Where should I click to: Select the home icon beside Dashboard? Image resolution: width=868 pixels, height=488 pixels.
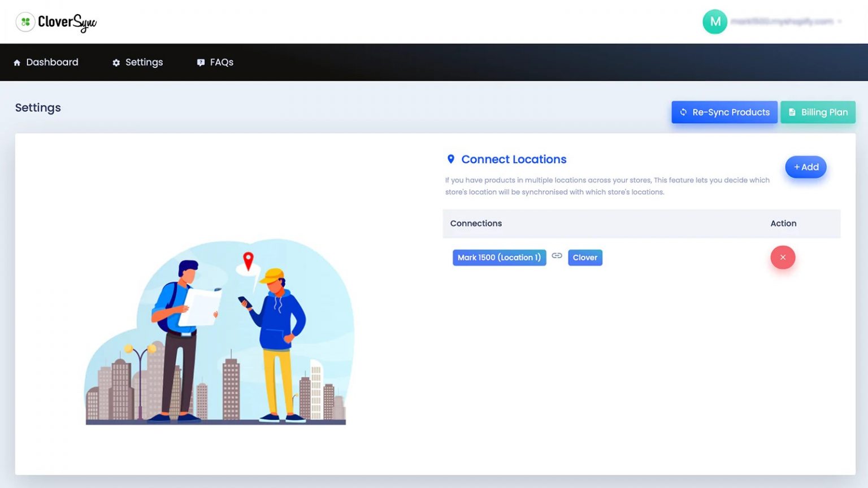tap(17, 62)
